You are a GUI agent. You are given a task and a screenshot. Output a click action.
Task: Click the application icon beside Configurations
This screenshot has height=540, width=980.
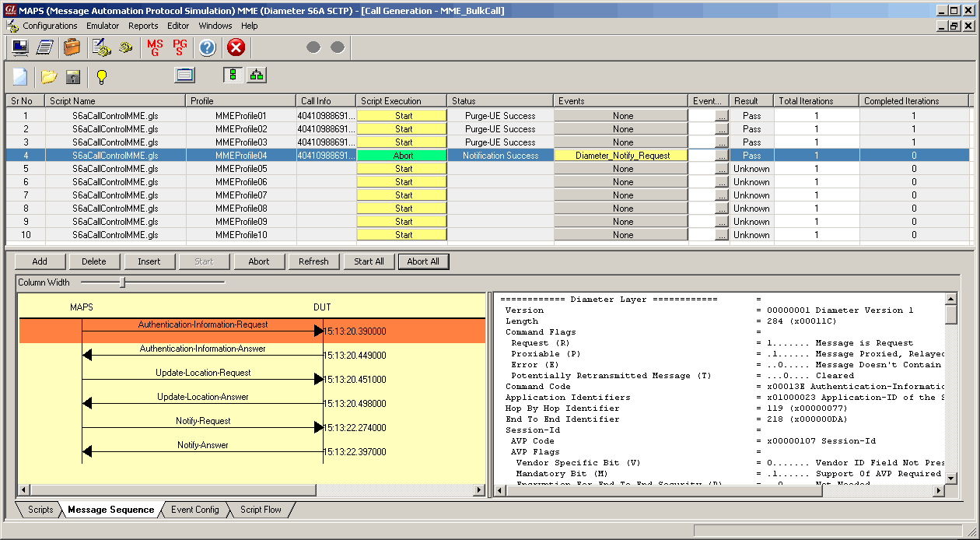point(12,26)
